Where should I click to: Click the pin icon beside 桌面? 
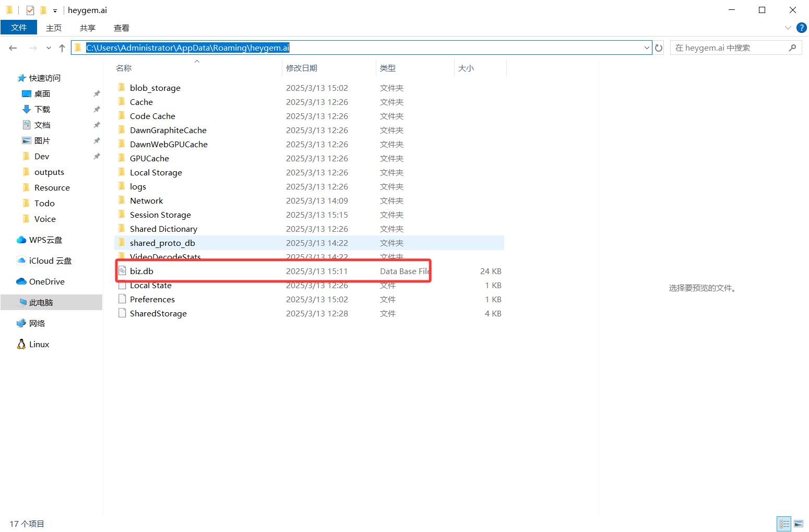click(97, 94)
